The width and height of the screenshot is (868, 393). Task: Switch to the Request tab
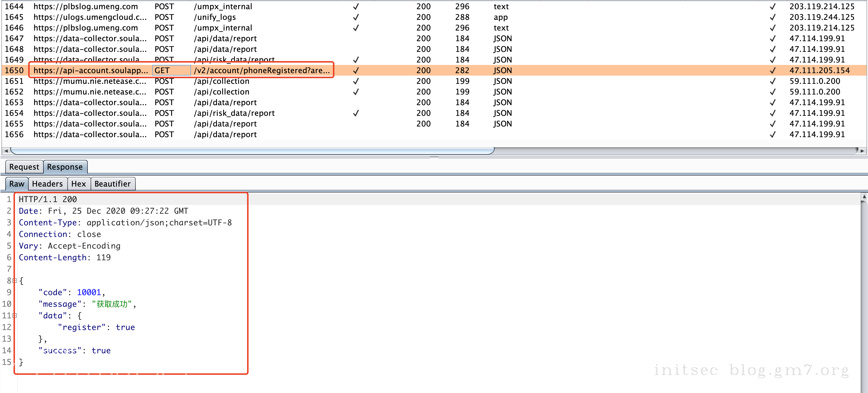(x=24, y=167)
